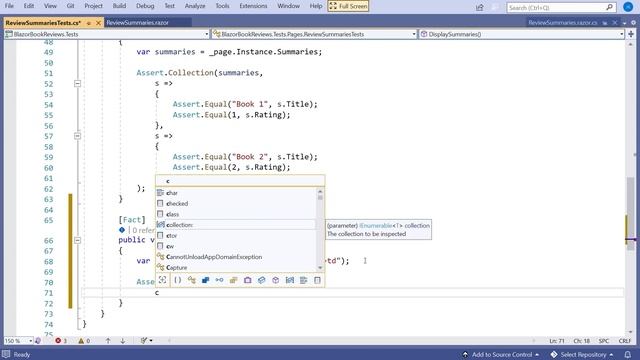Viewport: 640px width, 360px height.
Task: Click the search magnifier icon
Action: tap(609, 7)
